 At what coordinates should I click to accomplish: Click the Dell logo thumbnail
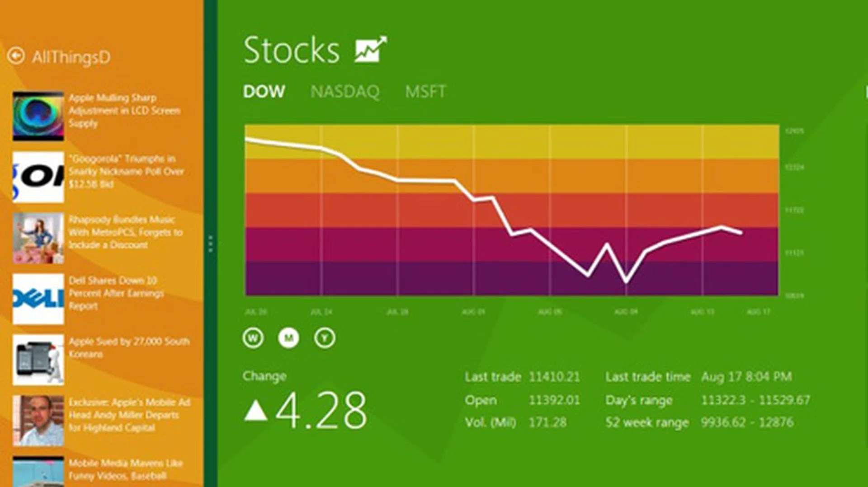(38, 299)
